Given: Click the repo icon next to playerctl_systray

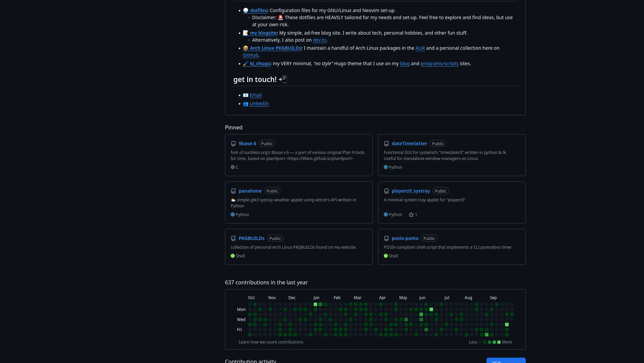Looking at the screenshot, I should [386, 191].
